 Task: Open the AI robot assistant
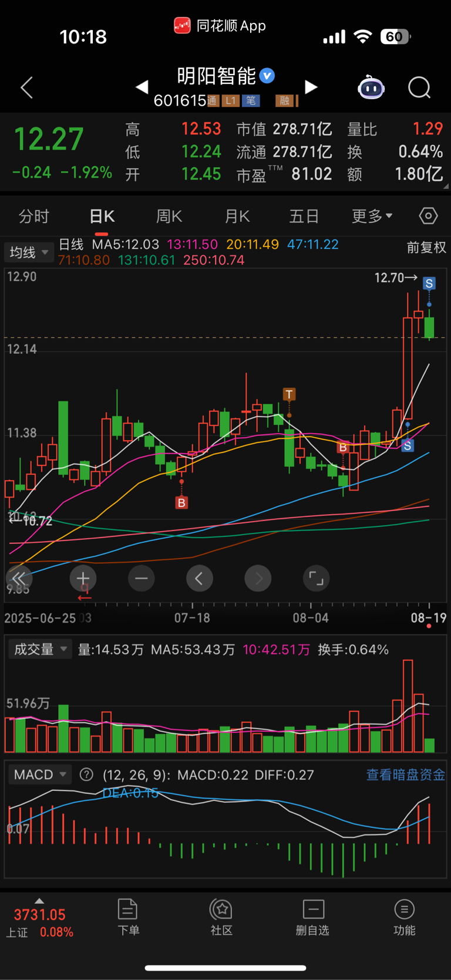click(371, 88)
